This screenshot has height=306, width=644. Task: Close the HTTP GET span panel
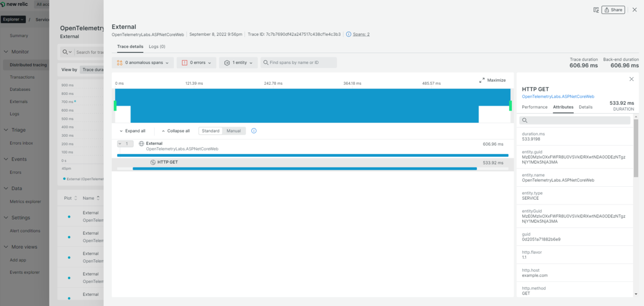click(631, 79)
